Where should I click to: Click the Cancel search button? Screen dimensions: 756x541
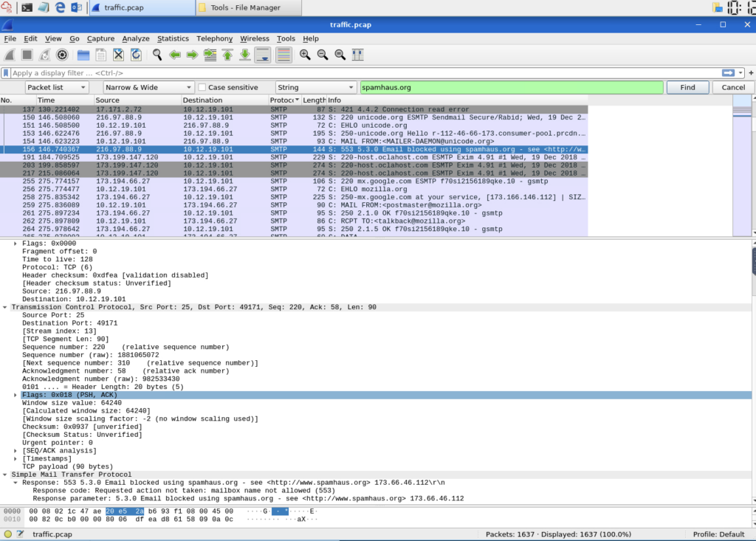(733, 87)
